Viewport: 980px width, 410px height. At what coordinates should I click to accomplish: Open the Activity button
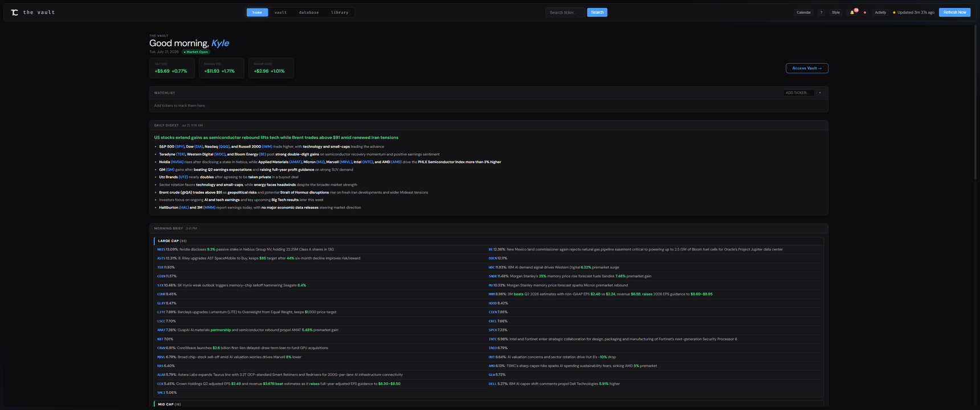coord(880,13)
